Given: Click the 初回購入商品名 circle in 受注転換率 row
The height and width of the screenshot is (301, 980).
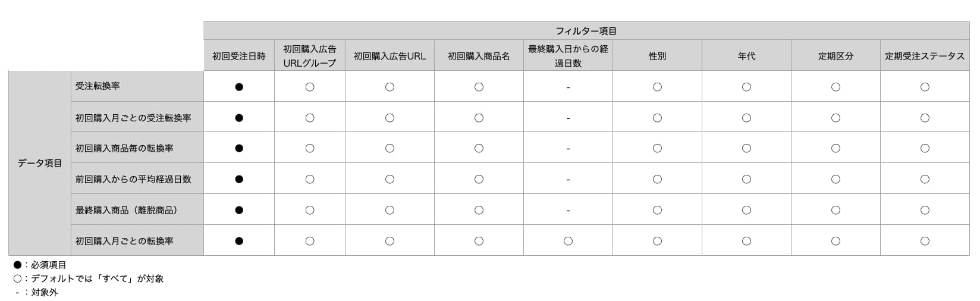Looking at the screenshot, I should click(x=479, y=87).
